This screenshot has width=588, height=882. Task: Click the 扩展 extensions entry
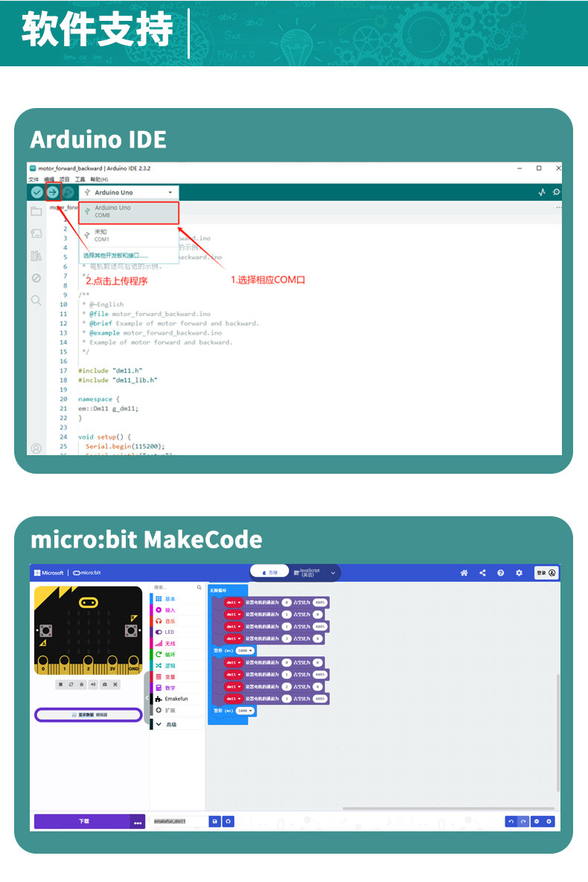pos(178,711)
